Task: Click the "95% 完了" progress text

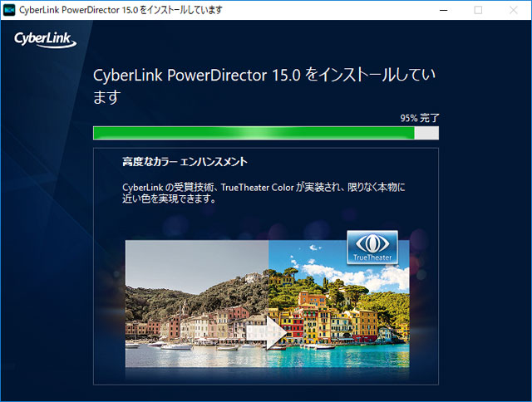Action: click(x=420, y=118)
